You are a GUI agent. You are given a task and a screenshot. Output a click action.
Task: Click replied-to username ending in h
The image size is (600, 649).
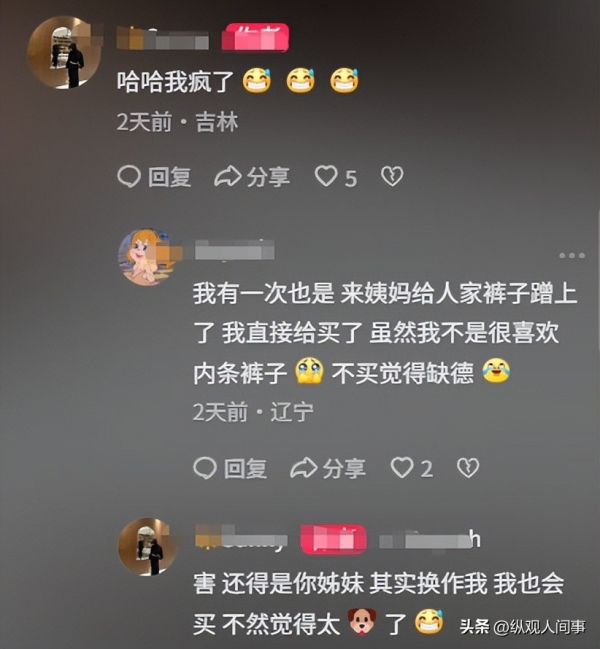(x=430, y=540)
